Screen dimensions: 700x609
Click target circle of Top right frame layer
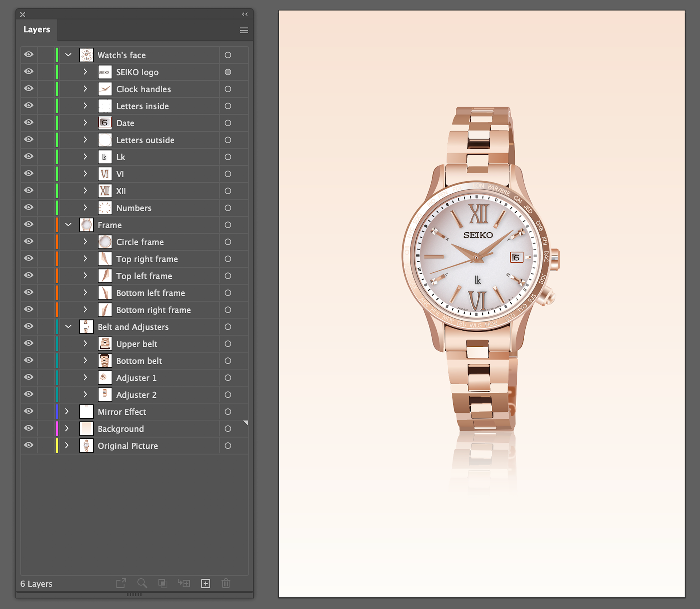click(x=228, y=259)
